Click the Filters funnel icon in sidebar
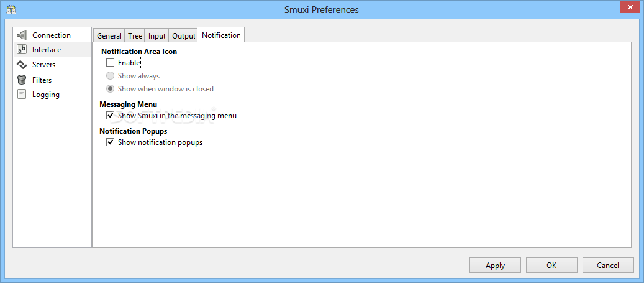 [22, 80]
